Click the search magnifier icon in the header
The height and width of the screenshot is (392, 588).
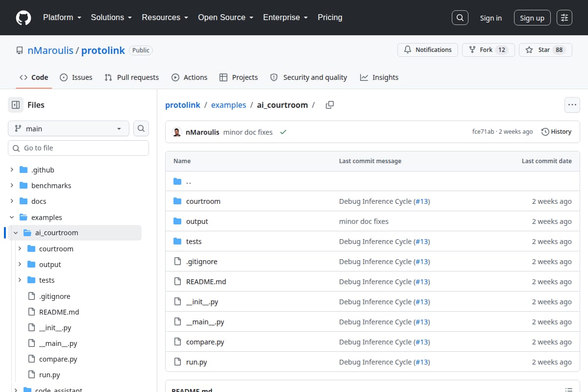click(460, 18)
